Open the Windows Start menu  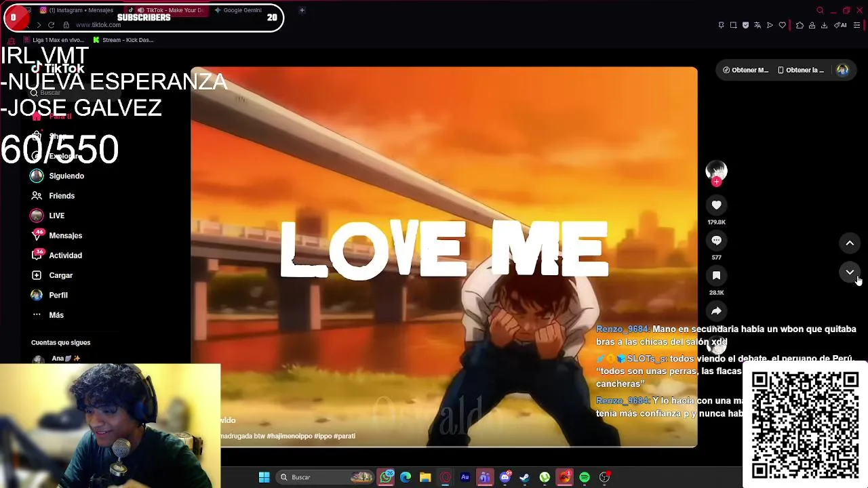tap(264, 477)
